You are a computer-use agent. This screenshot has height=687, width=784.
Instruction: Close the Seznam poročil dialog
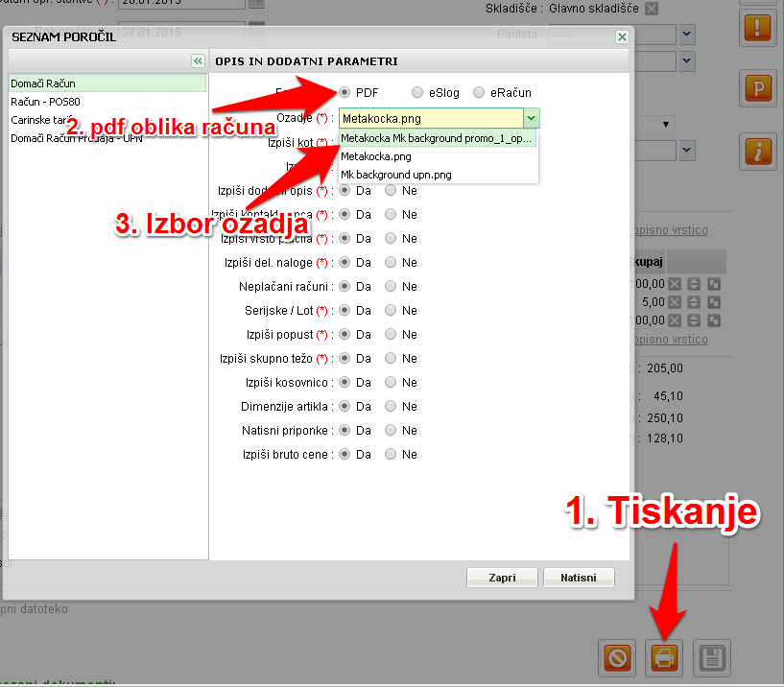[622, 36]
